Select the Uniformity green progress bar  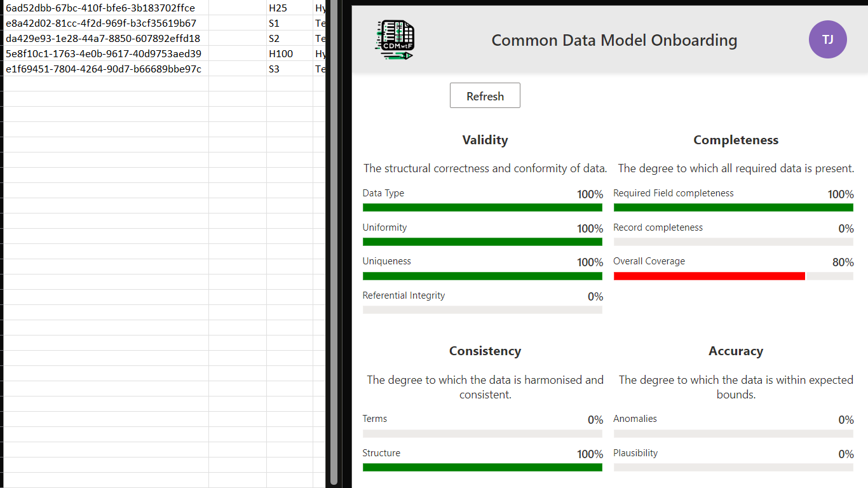tap(482, 241)
